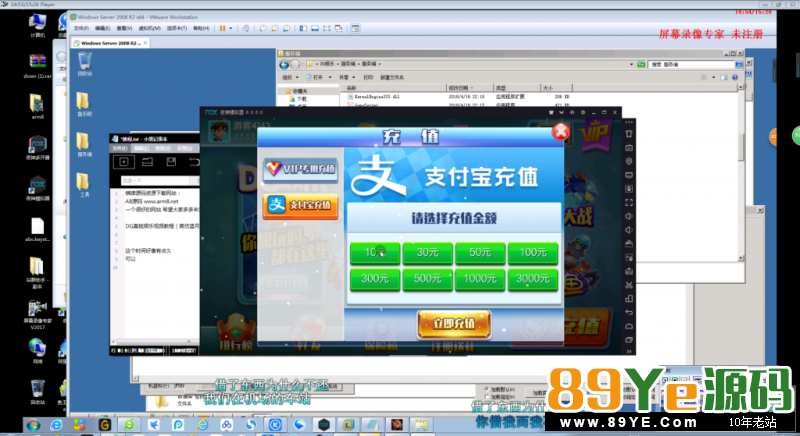Switch to VMware Unity mode icon
800x436 pixels.
(338, 29)
